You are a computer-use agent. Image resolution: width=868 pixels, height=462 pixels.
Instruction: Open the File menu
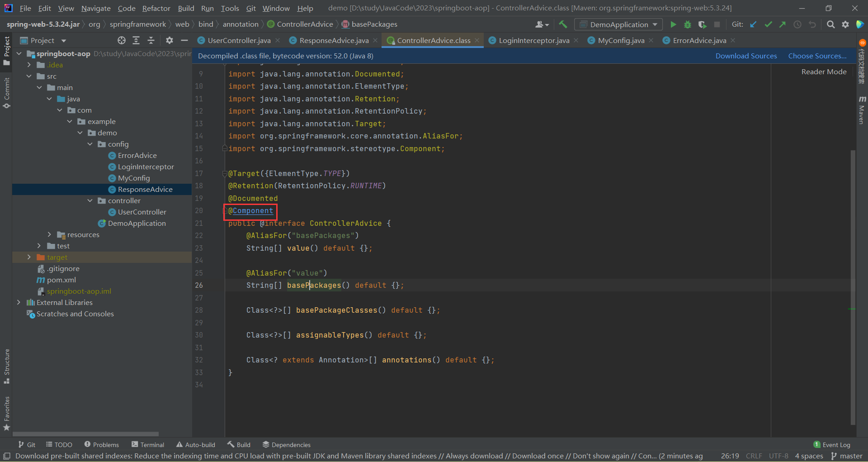tap(25, 8)
